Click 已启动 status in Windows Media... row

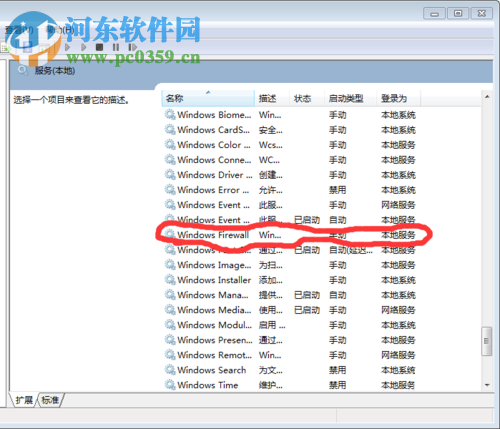point(307,310)
